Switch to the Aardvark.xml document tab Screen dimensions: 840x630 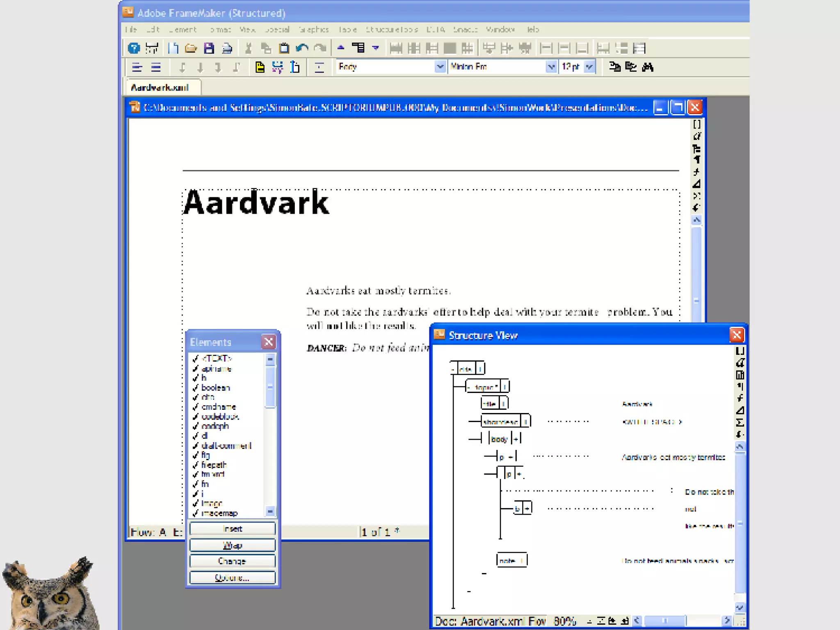point(160,87)
